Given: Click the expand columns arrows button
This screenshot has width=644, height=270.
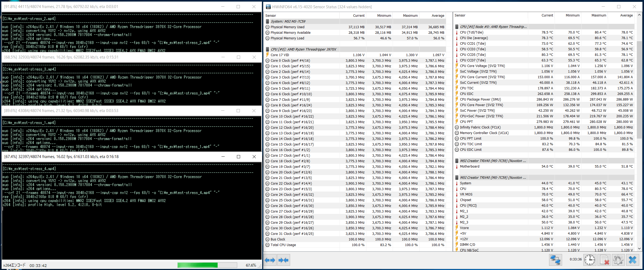Looking at the screenshot, I should coord(270,260).
